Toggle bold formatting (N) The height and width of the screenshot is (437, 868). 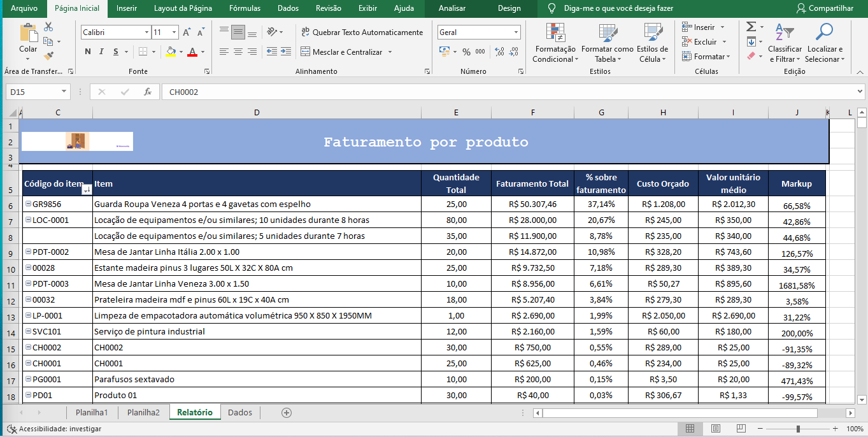pyautogui.click(x=88, y=52)
